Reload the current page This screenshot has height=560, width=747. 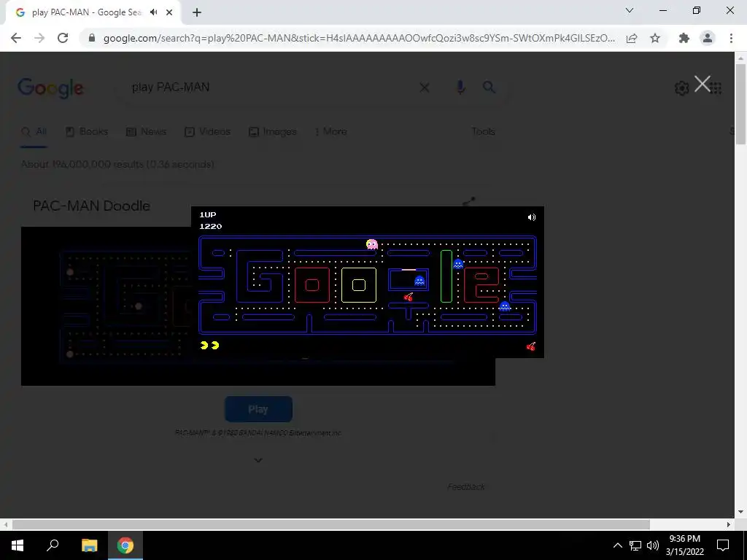[x=63, y=38]
